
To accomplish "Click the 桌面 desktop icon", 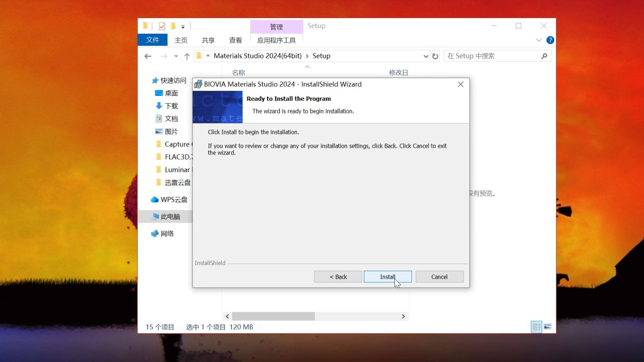I will (159, 93).
